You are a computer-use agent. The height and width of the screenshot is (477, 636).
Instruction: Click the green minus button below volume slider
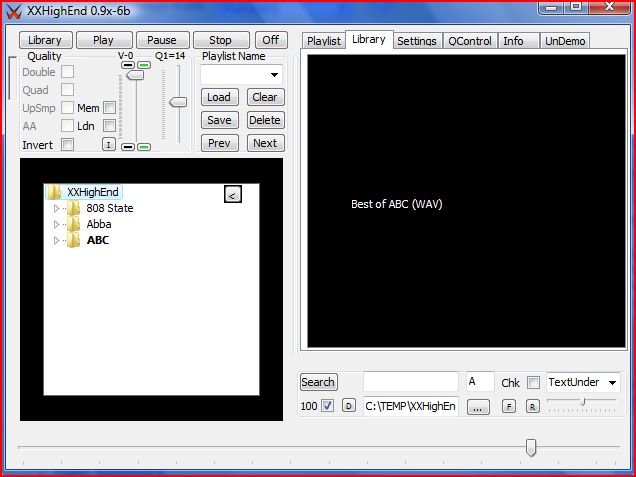[x=144, y=146]
